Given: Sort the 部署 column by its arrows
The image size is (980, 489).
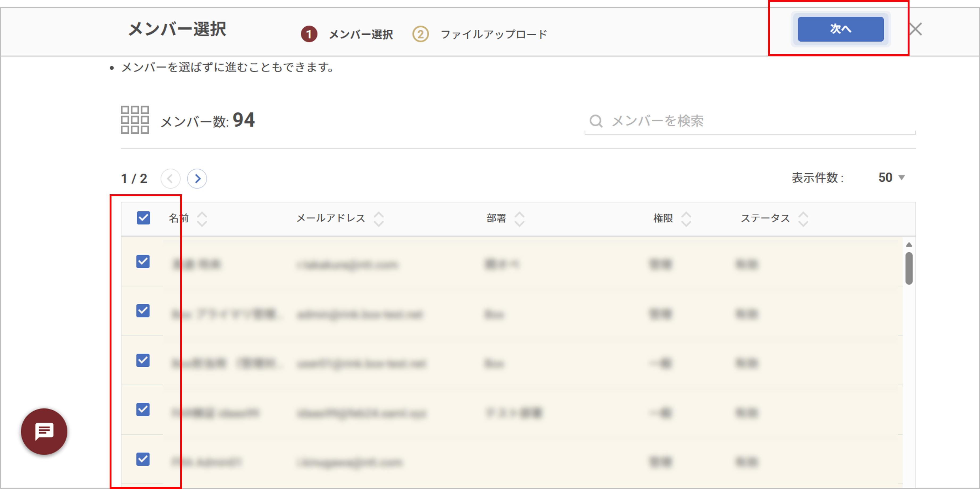Looking at the screenshot, I should (520, 219).
